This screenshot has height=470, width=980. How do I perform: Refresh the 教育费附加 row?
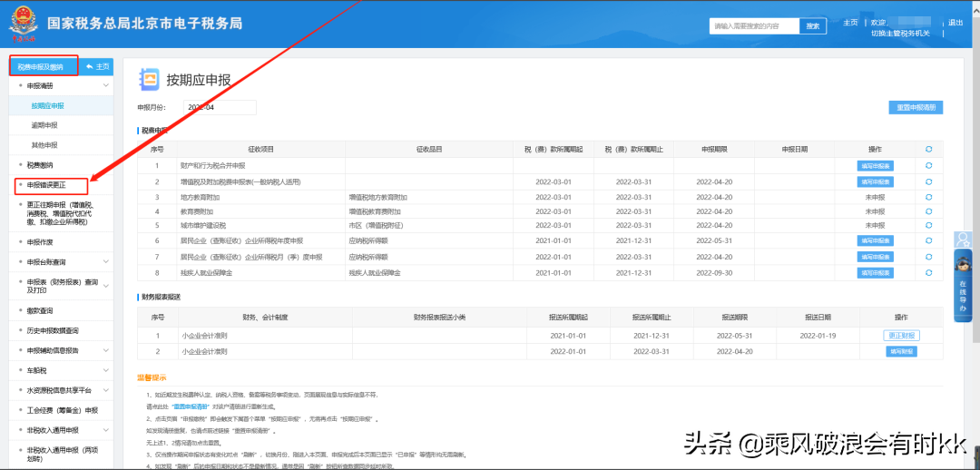point(929,211)
